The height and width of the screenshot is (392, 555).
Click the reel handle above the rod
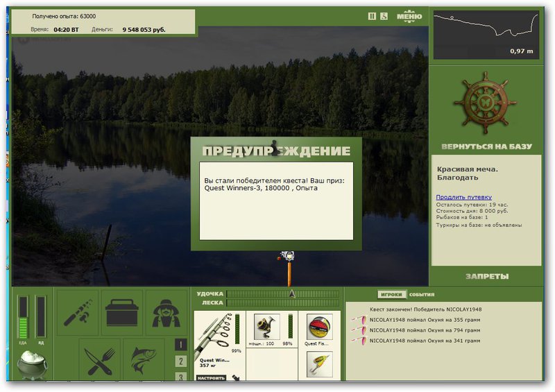[x=287, y=256]
